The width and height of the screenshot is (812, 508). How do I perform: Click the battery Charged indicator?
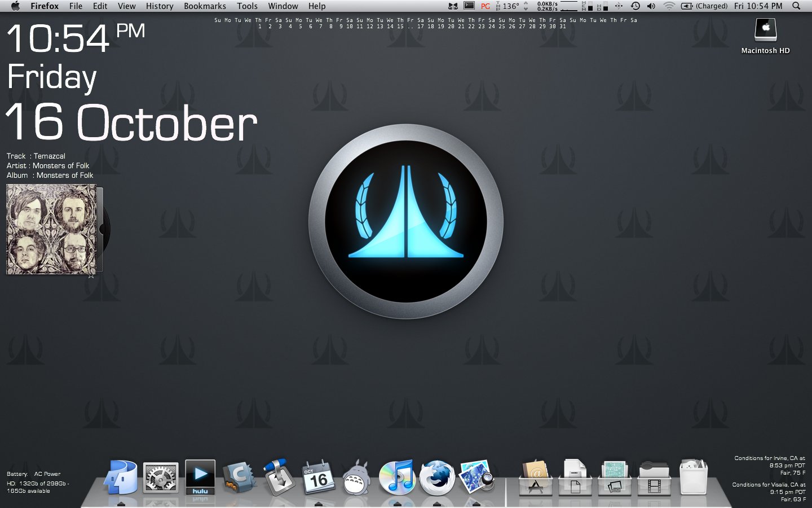tap(704, 6)
